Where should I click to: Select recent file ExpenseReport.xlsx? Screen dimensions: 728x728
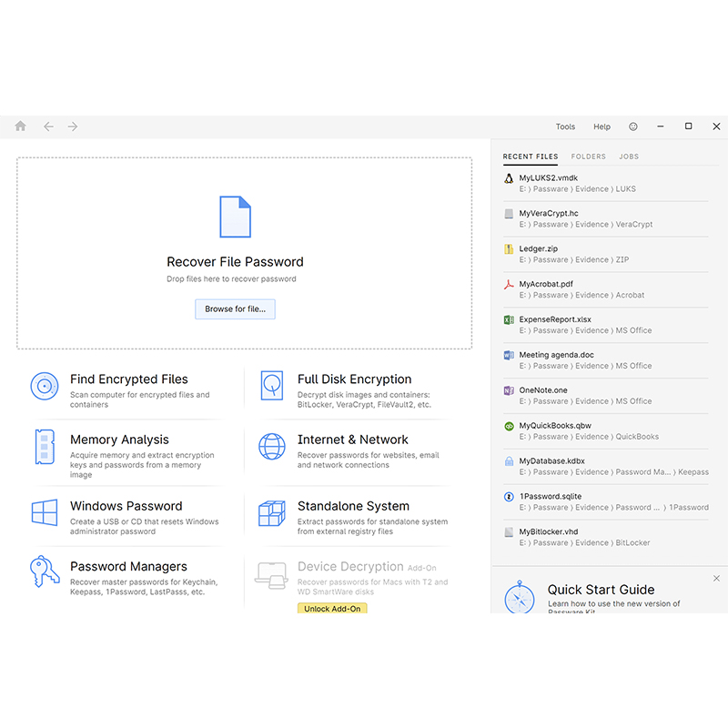[606, 325]
